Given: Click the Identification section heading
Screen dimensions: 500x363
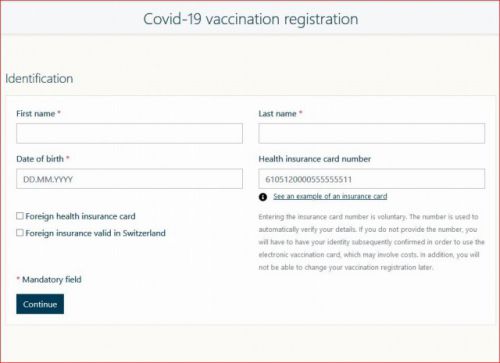Looking at the screenshot, I should point(39,79).
